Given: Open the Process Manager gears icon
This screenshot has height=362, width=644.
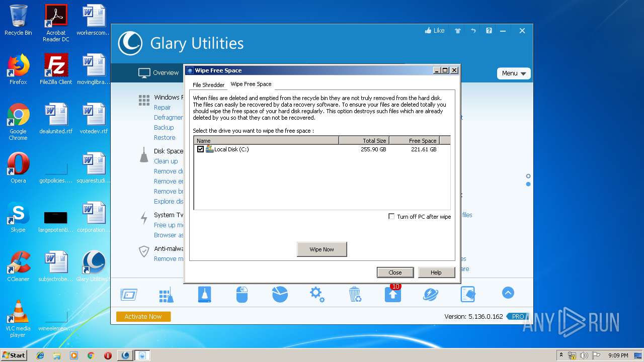Looking at the screenshot, I should 317,295.
